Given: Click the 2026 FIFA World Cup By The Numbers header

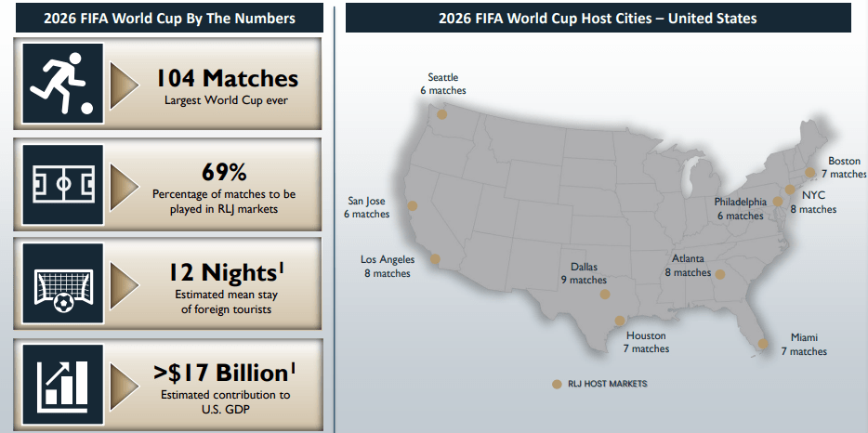Looking at the screenshot, I should (x=168, y=18).
